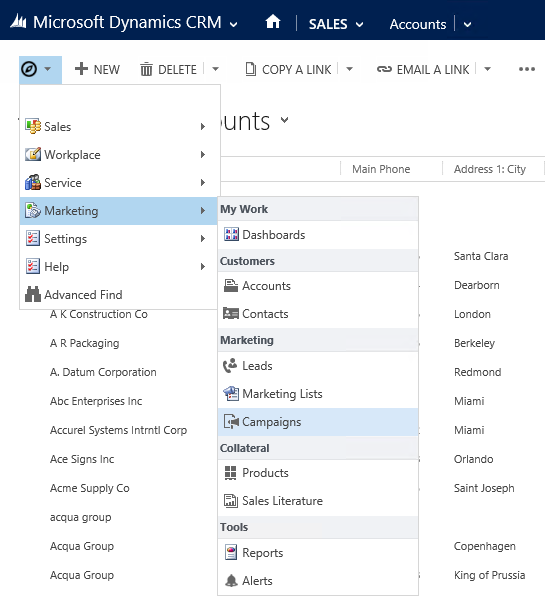Open the chevron next to Accounts in navbar

467,25
